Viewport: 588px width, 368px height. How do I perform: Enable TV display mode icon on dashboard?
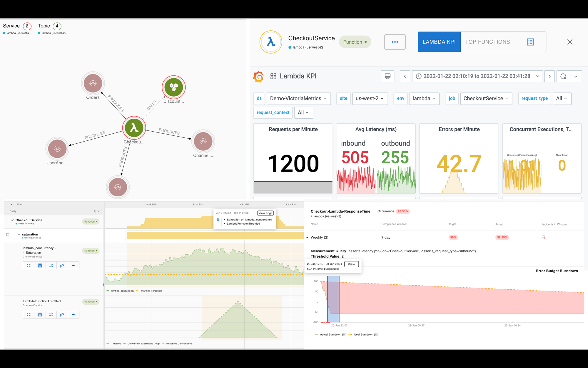tap(387, 76)
